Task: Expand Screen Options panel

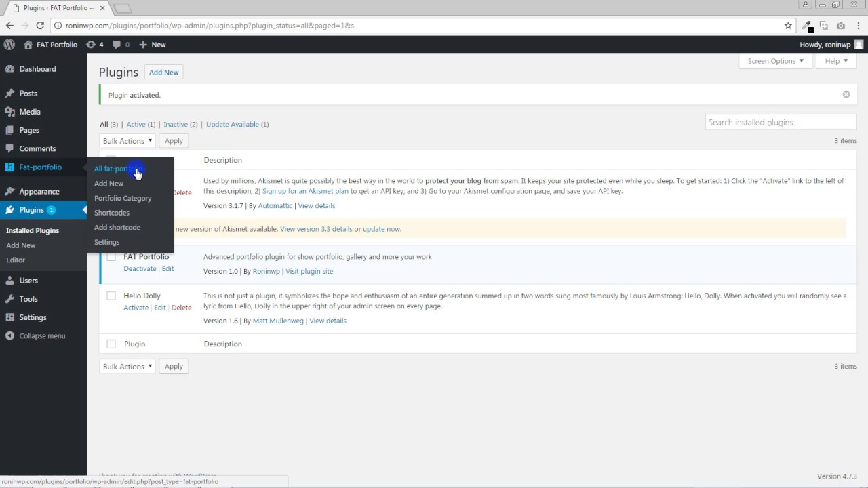Action: click(x=775, y=61)
